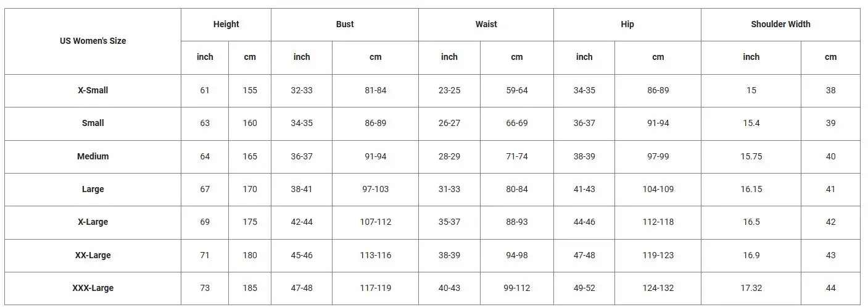This screenshot has height=307, width=868.
Task: Click the X-Small row label
Action: tap(93, 90)
